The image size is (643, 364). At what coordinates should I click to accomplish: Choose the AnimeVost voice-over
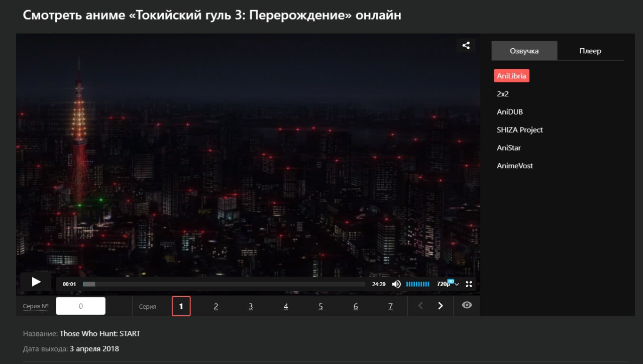pyautogui.click(x=515, y=166)
